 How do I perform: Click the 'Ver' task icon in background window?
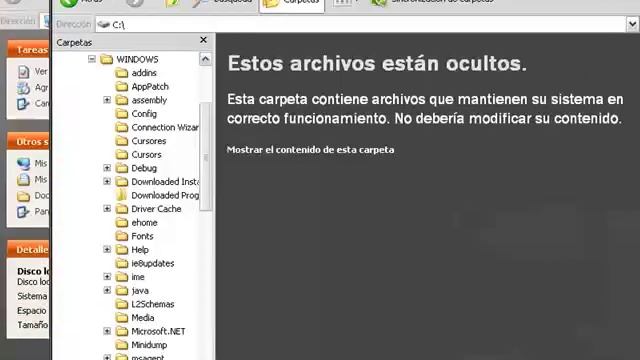click(x=23, y=72)
